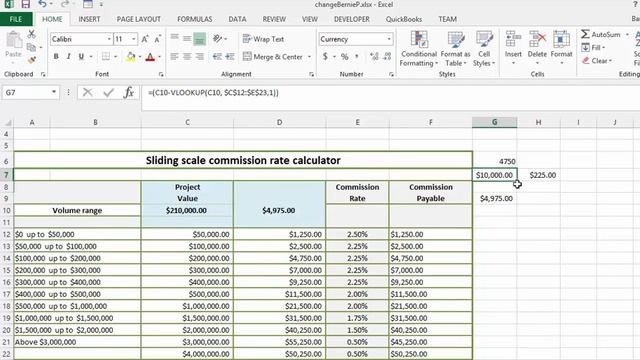Switch to the PAGE LAYOUT tab

(139, 19)
